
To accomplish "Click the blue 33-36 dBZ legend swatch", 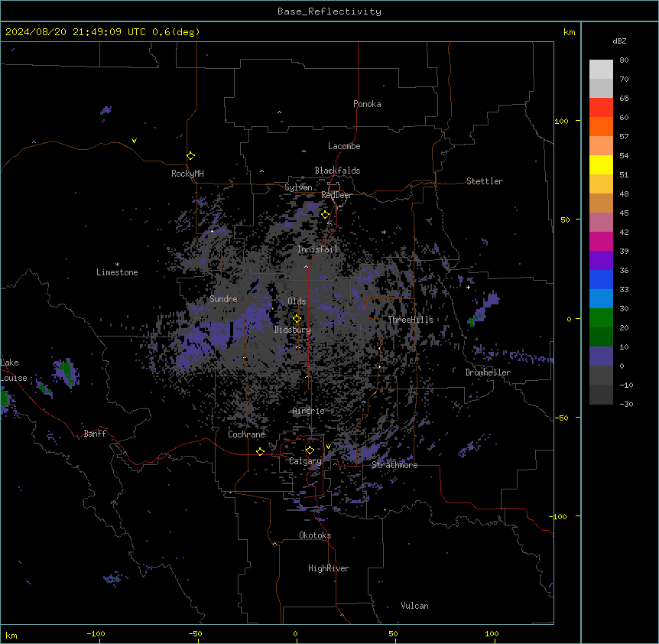I will coord(601,279).
